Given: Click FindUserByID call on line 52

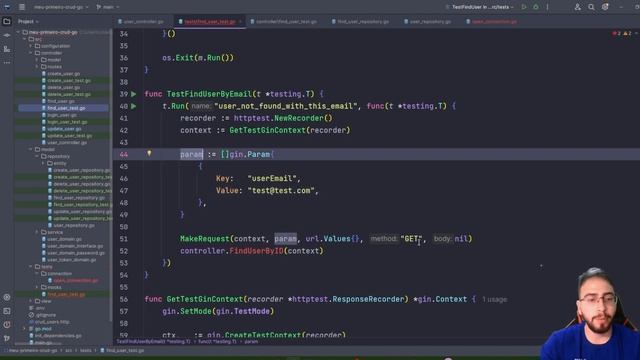Looking at the screenshot, I should coord(256,251).
